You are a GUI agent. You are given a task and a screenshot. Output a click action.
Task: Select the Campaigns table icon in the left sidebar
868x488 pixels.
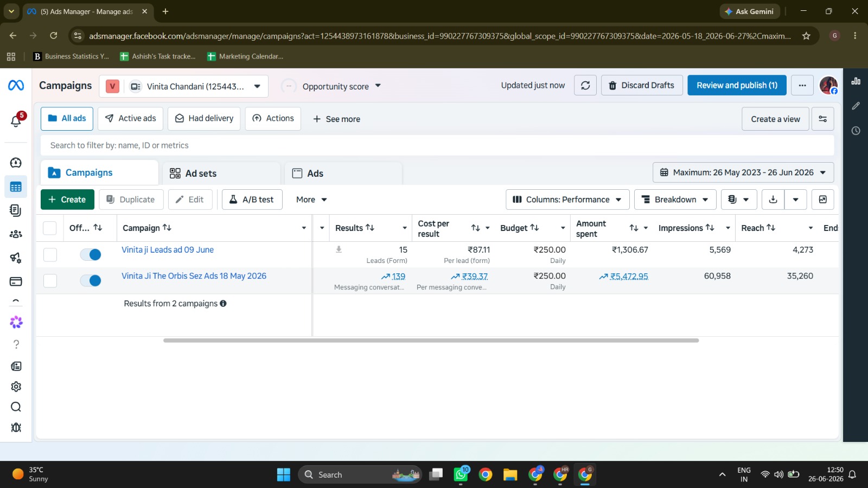pyautogui.click(x=16, y=187)
